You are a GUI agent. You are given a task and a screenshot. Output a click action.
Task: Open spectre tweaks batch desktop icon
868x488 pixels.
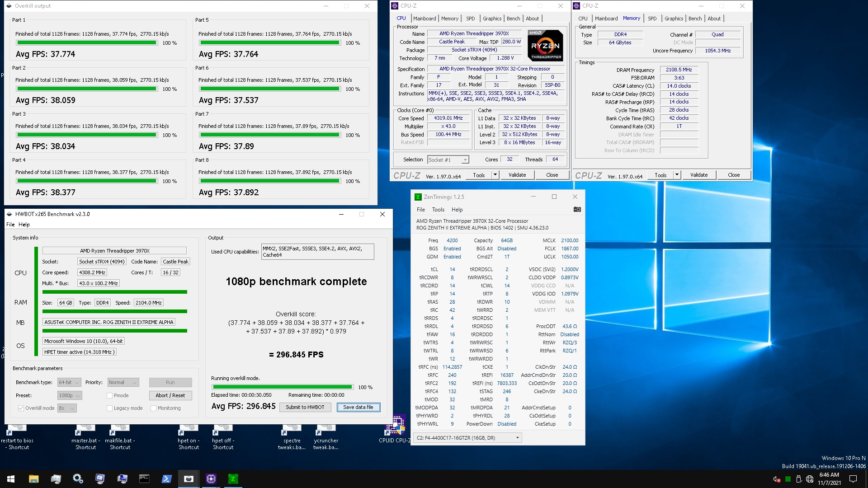coord(292,436)
